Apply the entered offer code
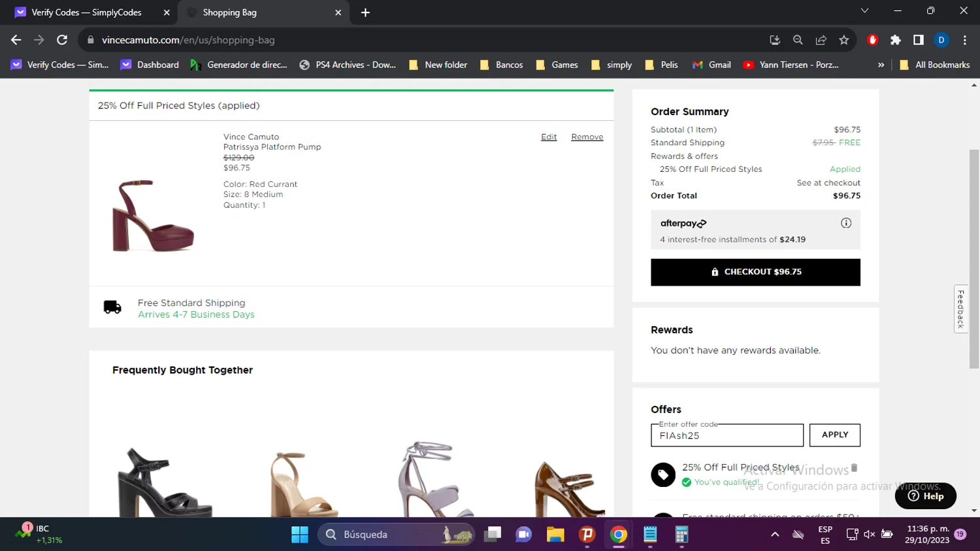 click(x=835, y=435)
